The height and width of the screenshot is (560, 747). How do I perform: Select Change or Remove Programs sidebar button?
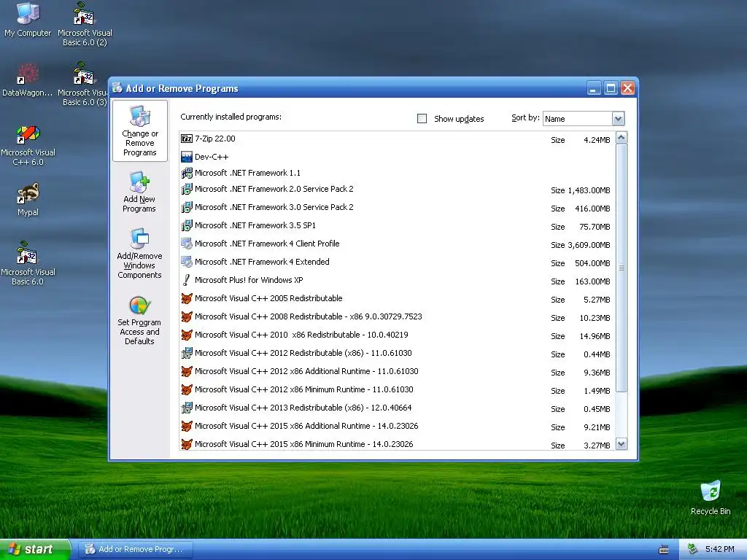point(139,131)
